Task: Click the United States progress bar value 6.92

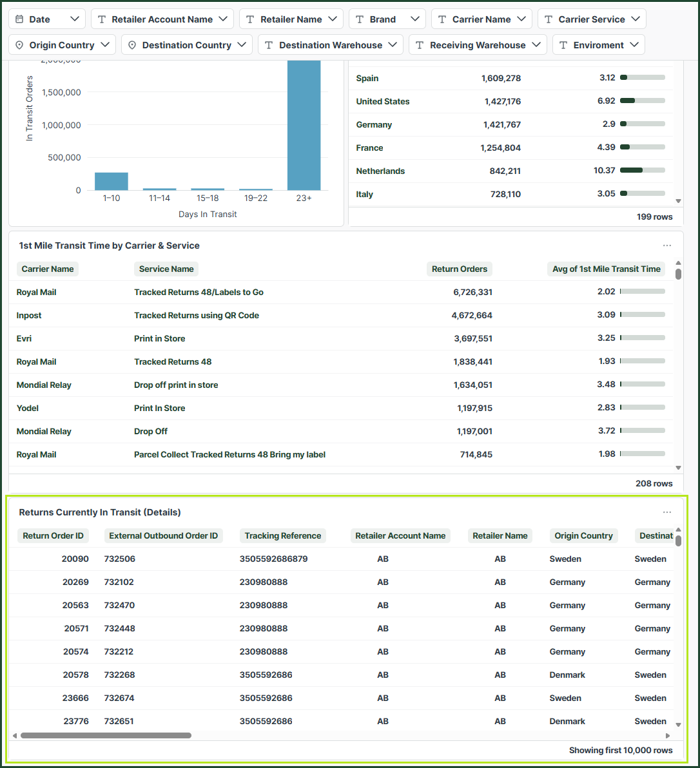Action: coord(643,101)
